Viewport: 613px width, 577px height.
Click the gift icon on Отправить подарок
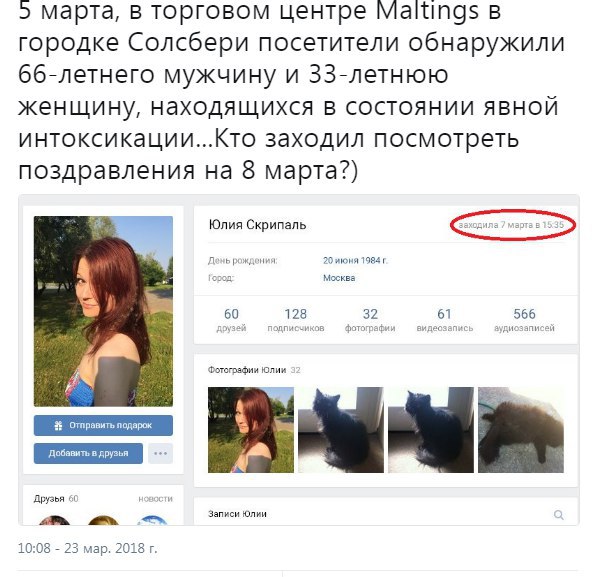[58, 425]
